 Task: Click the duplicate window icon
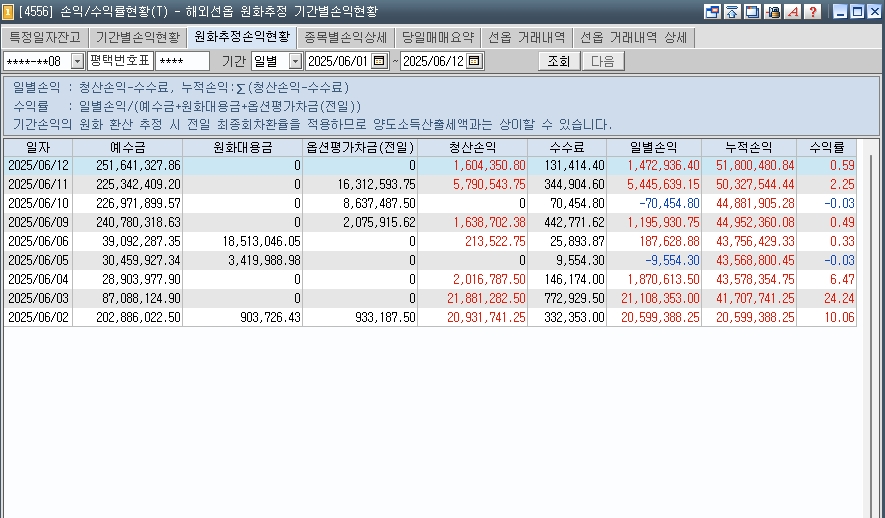click(x=752, y=11)
